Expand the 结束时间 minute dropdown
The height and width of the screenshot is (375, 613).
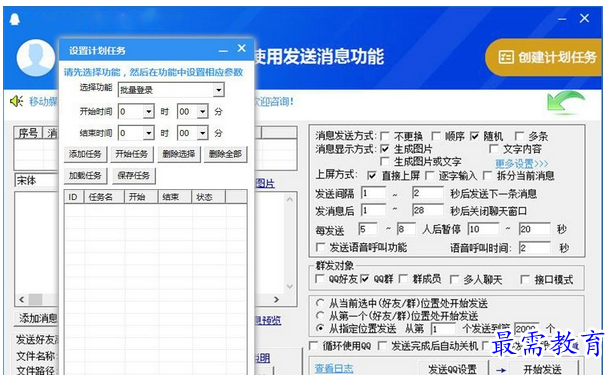[203, 133]
